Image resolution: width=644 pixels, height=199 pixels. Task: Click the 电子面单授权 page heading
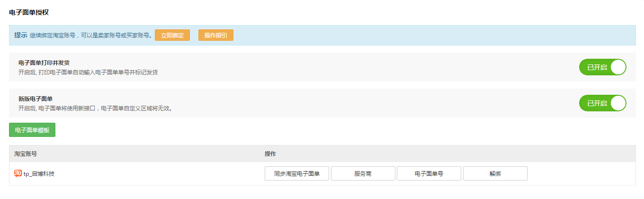coord(29,12)
